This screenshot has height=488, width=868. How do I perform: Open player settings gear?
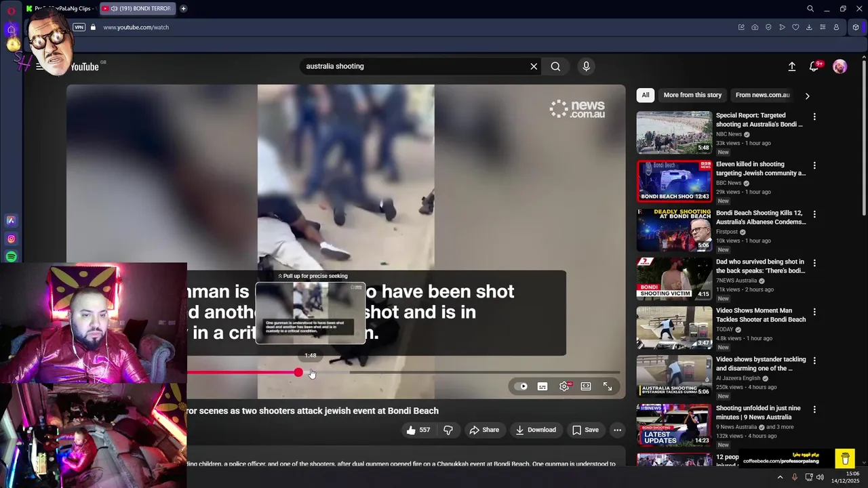coord(564,386)
